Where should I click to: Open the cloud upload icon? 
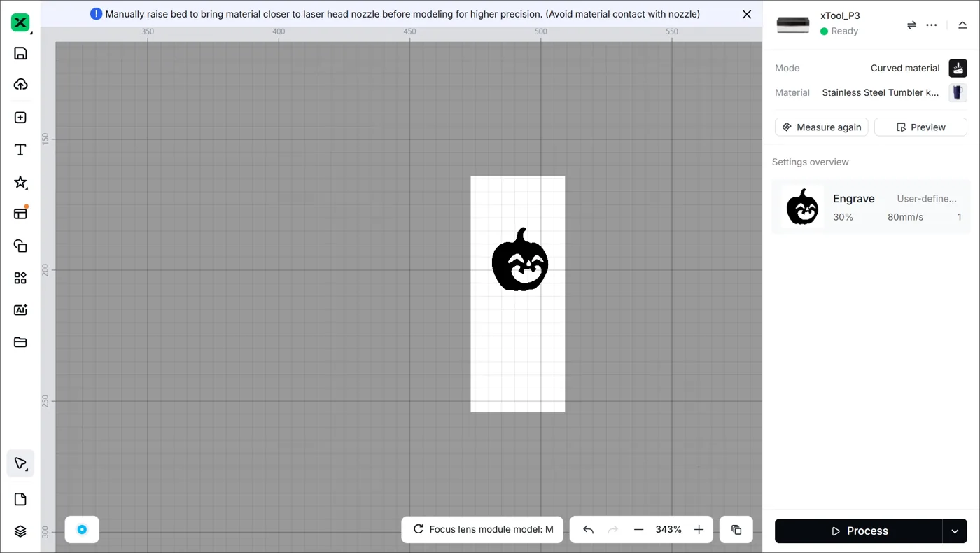click(x=20, y=85)
